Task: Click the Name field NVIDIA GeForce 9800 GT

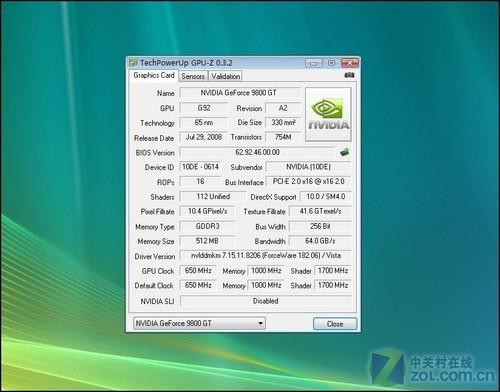Action: pyautogui.click(x=240, y=93)
